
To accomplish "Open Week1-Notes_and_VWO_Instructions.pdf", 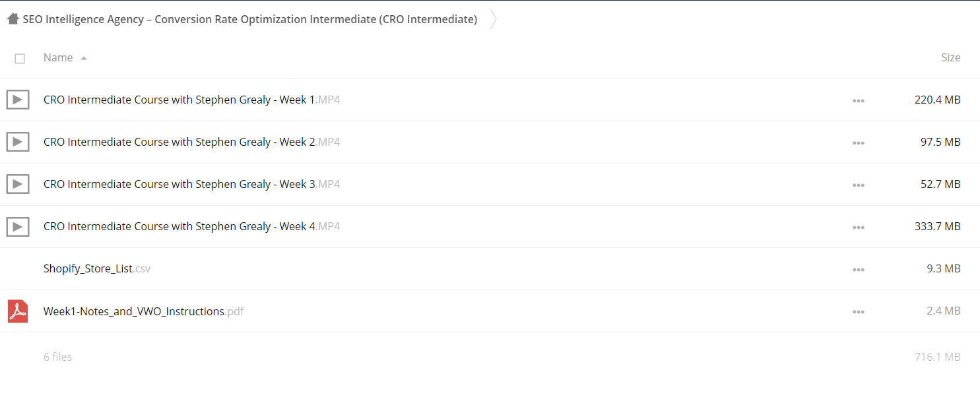I will (143, 311).
